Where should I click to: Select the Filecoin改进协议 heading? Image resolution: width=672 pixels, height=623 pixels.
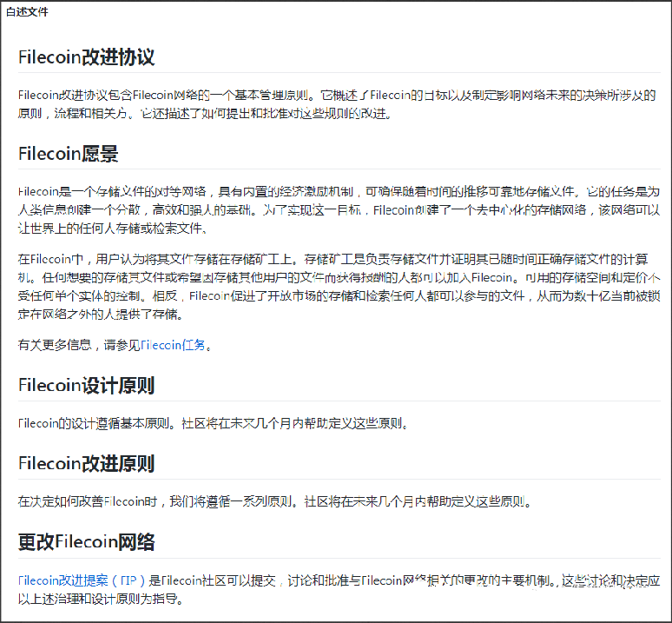[x=86, y=57]
